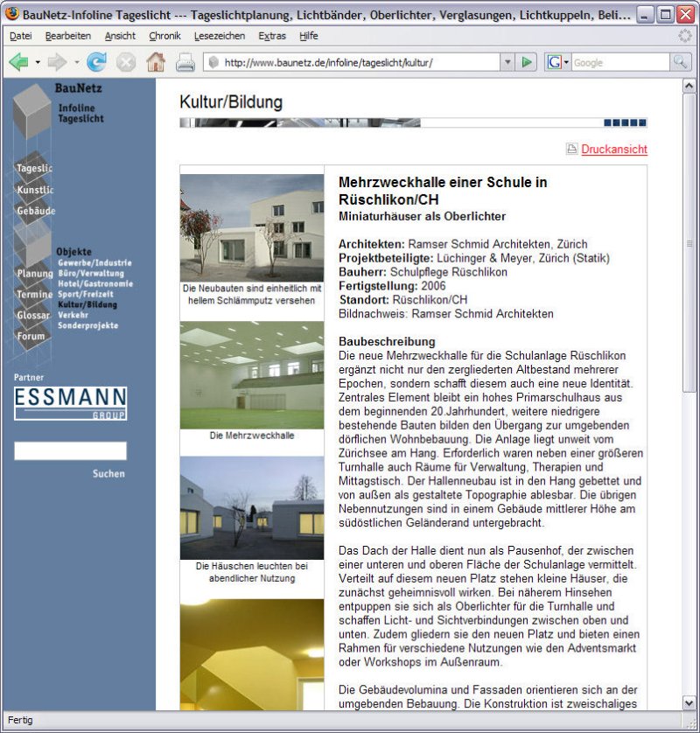Click the BauNetz title in the sidebar

78,87
